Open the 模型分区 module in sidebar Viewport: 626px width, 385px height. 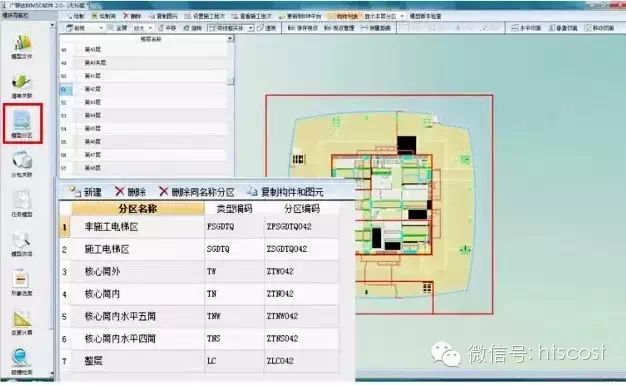pyautogui.click(x=22, y=123)
